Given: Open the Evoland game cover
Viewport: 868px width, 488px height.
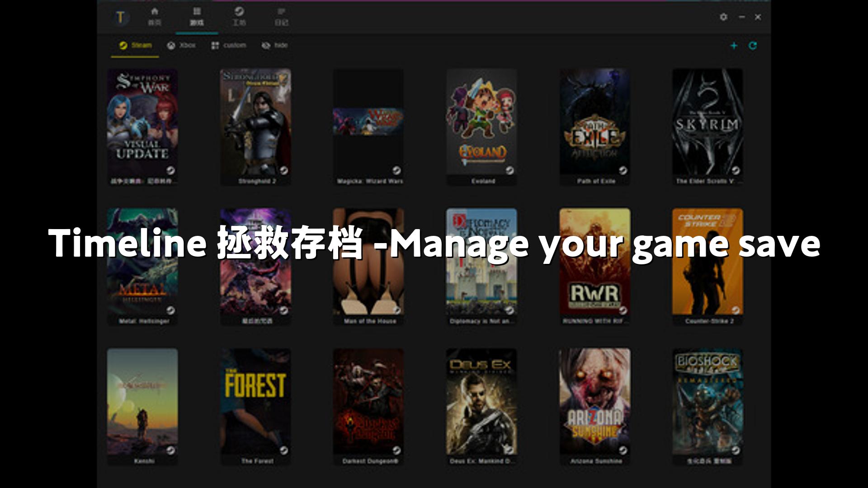Looking at the screenshot, I should [481, 122].
